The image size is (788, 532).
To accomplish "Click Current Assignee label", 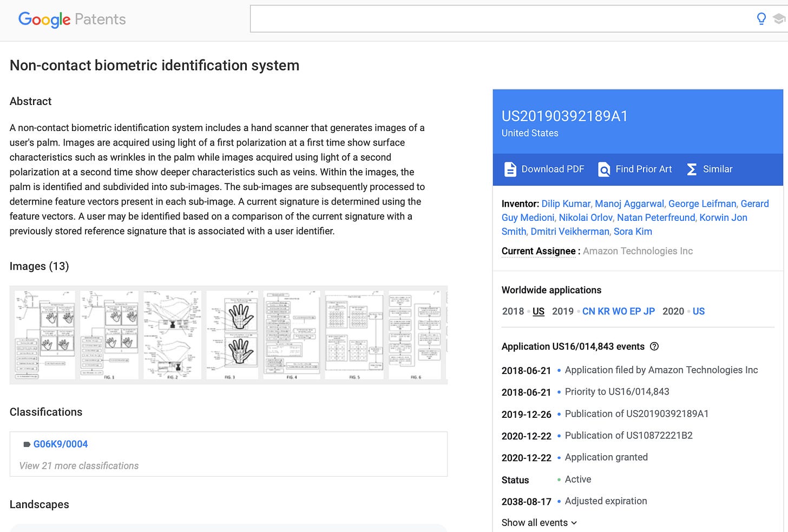I will point(539,251).
